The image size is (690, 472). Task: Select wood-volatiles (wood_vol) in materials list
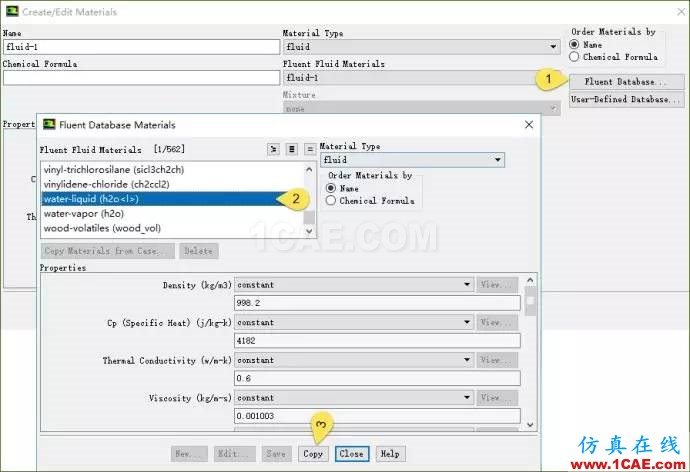coord(172,228)
